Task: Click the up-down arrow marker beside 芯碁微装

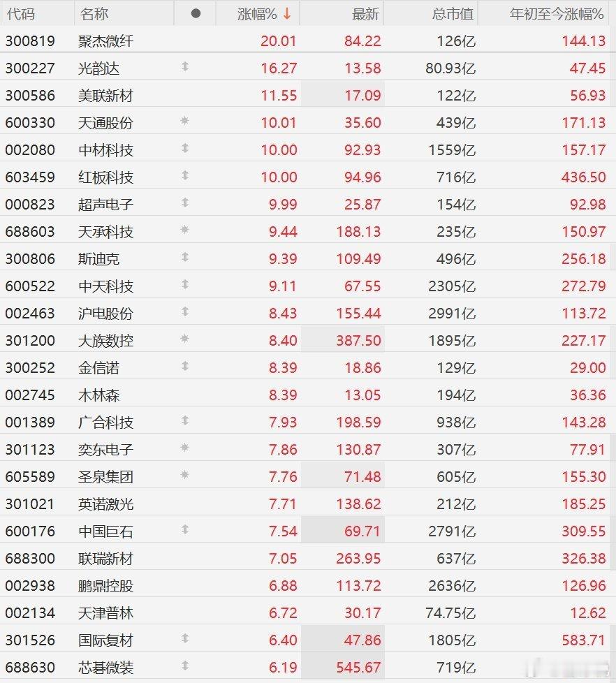Action: click(185, 666)
